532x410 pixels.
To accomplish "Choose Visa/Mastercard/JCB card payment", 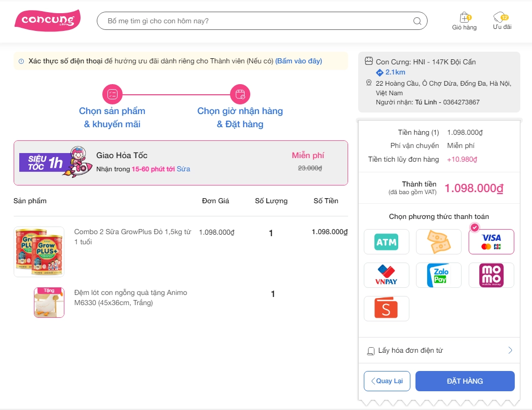I will click(491, 242).
